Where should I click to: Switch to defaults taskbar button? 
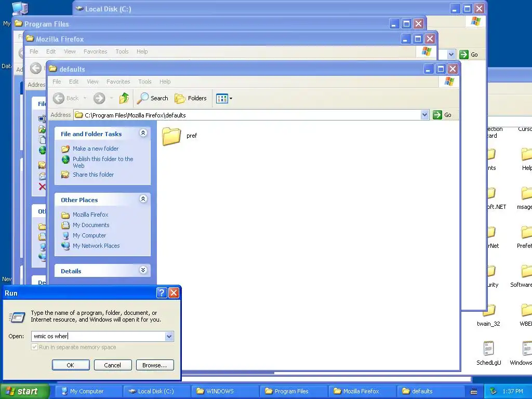coord(430,391)
